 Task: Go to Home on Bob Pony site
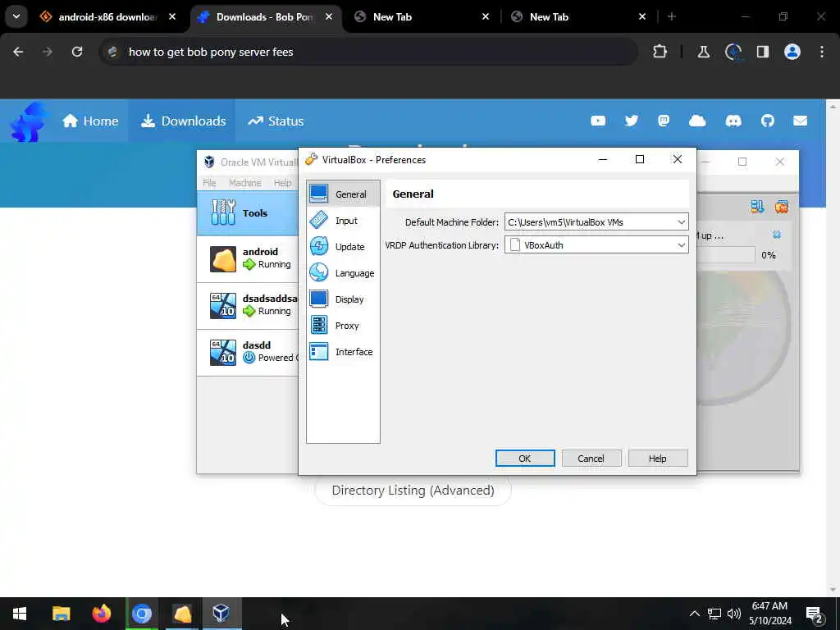90,121
